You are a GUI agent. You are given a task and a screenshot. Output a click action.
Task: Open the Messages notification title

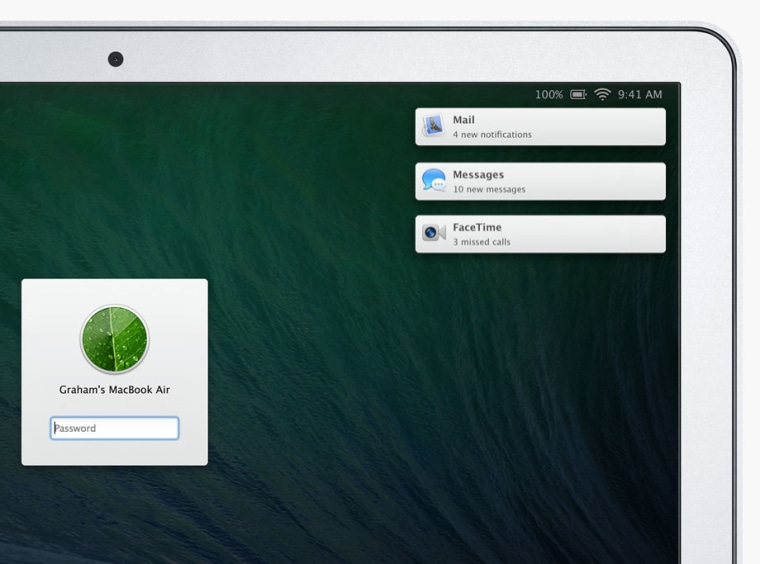[x=478, y=174]
